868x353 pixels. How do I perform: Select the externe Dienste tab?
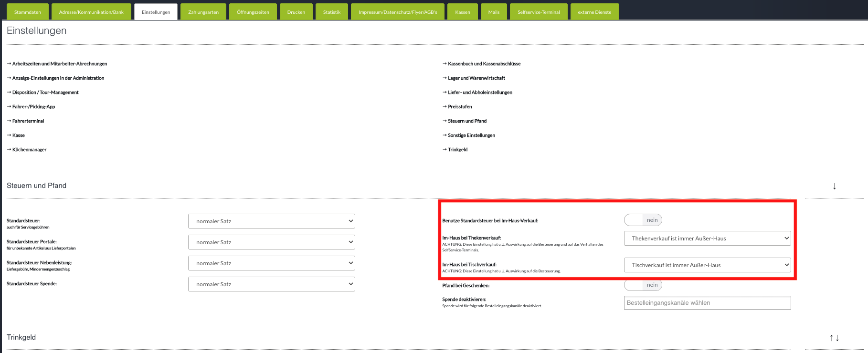(x=594, y=12)
